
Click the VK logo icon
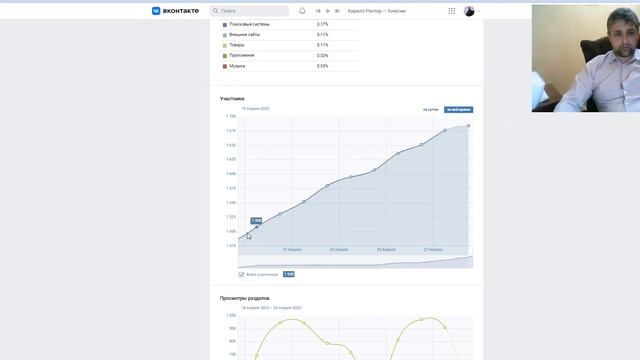[x=156, y=11]
